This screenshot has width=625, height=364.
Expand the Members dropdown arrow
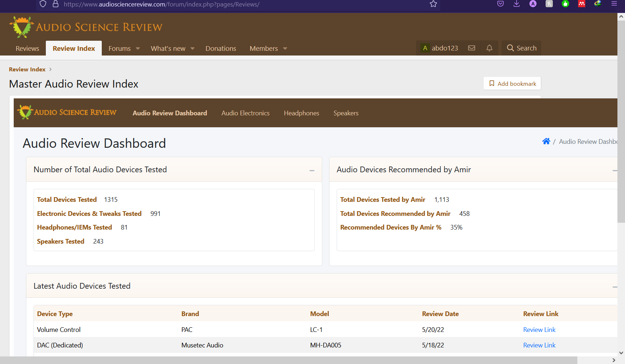tap(285, 49)
